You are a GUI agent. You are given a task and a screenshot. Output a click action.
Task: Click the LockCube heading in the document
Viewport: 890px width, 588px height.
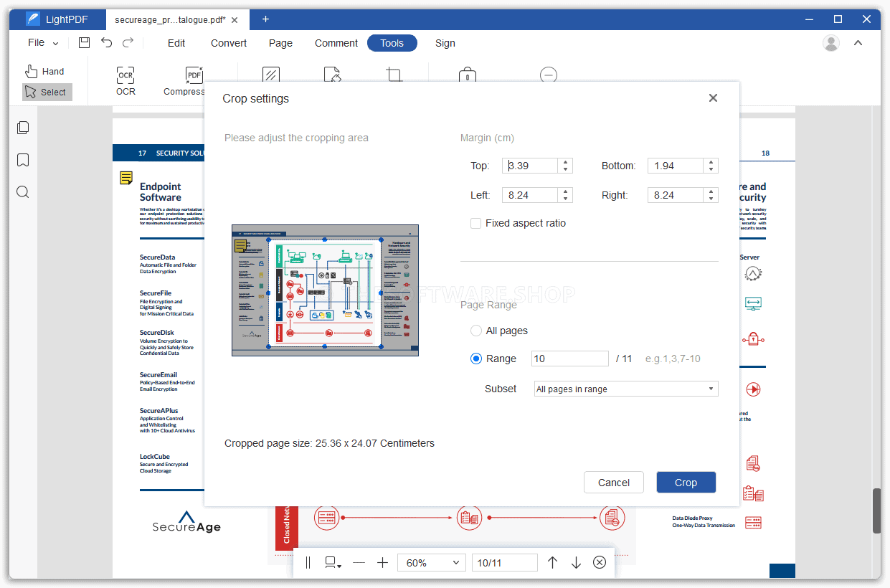tap(155, 457)
